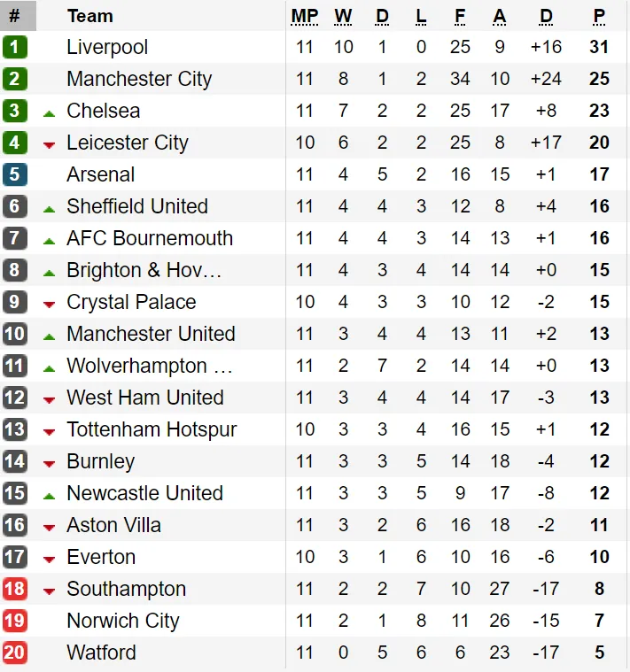Image resolution: width=630 pixels, height=672 pixels.
Task: Click the up arrow next to Sheffield United
Action: 50,208
